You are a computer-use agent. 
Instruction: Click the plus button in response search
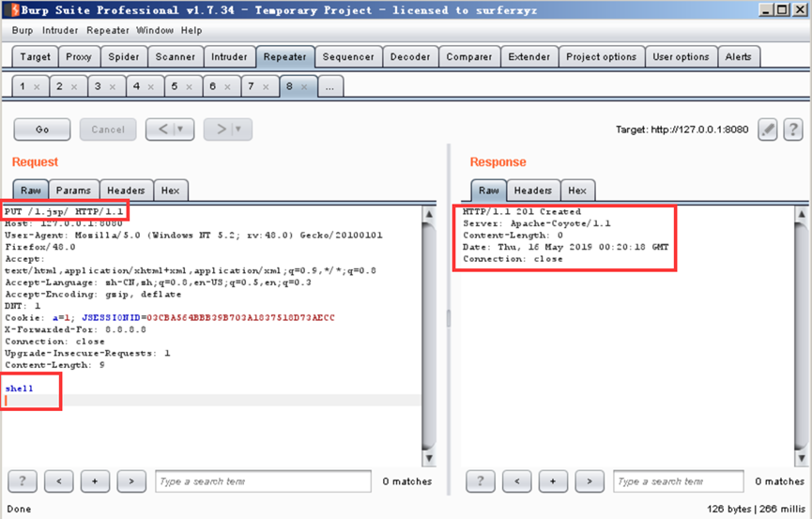coord(553,481)
